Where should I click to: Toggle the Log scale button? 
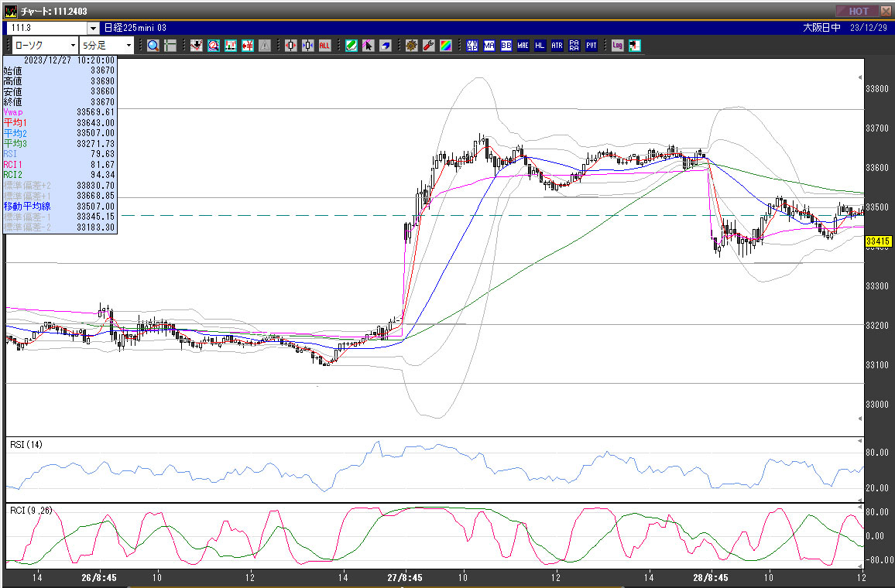618,46
